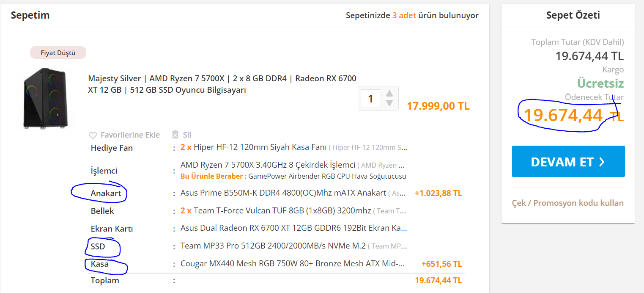The width and height of the screenshot is (644, 293).
Task: Click the Ödenecek Tutar amount 19.674,44
Action: click(563, 115)
